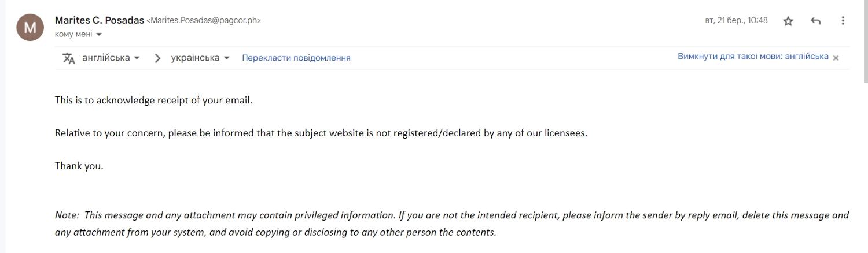
Task: Open the 'українська' target language dropdown
Action: [x=200, y=58]
